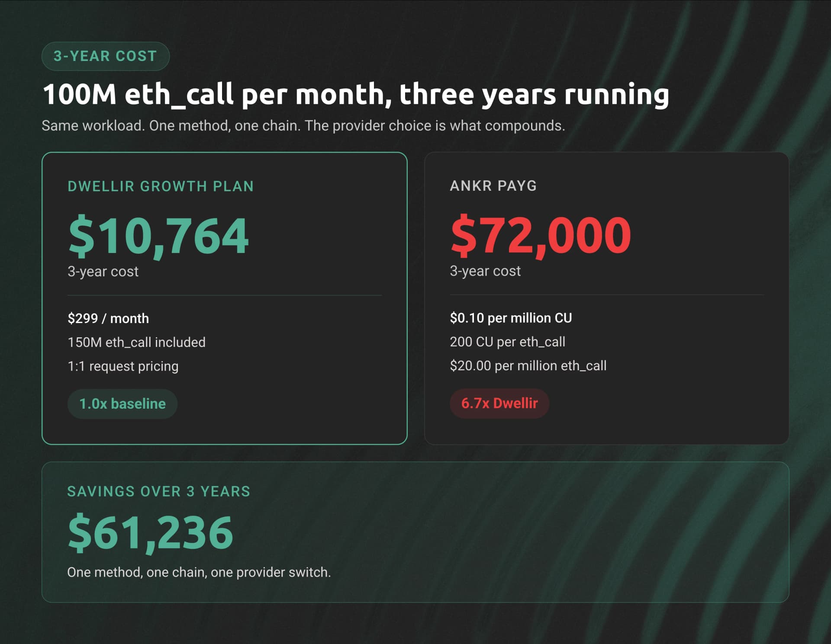Click the $0.10 per million CU line
The width and height of the screenshot is (831, 644).
pos(511,318)
